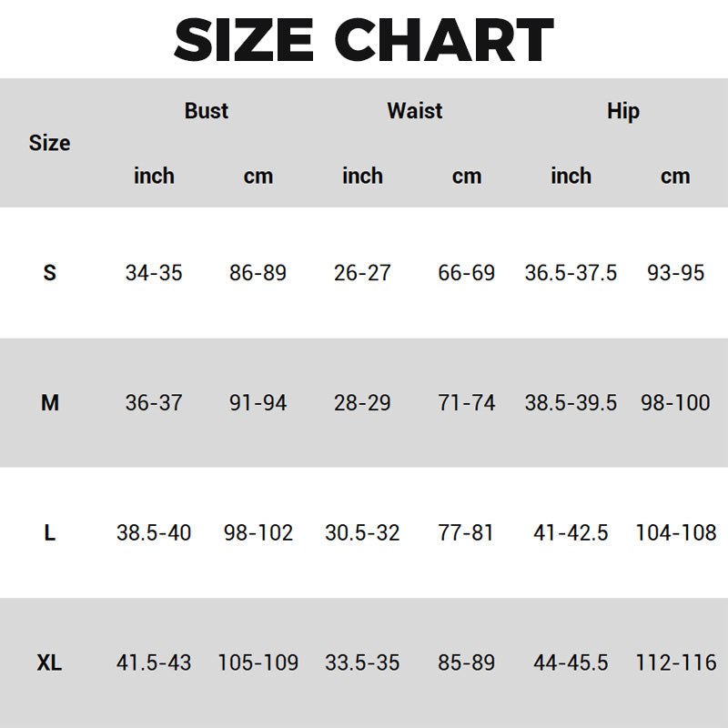
Task: Select the Hip column header
Action: 623,111
